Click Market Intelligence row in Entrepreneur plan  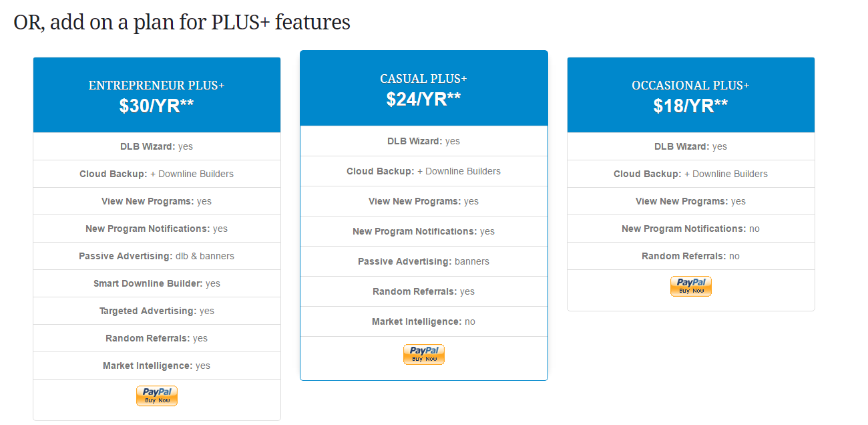click(x=157, y=366)
